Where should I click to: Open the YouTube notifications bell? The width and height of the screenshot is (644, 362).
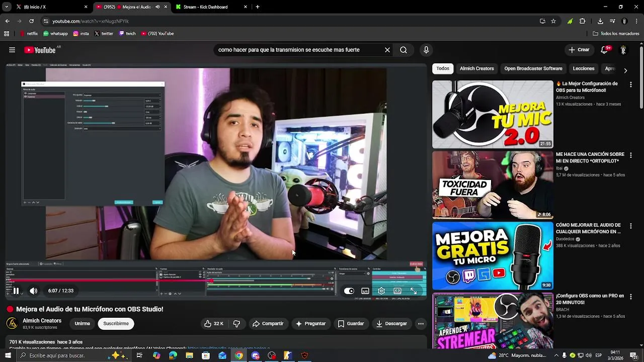[605, 50]
